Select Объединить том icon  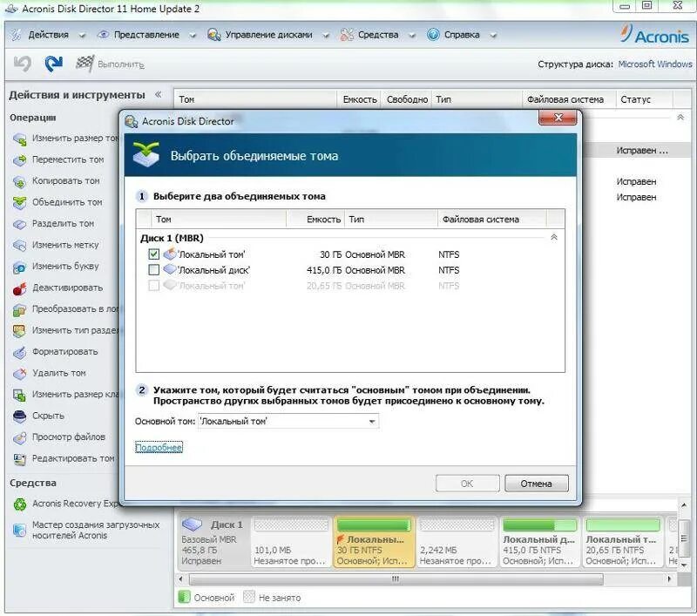(19, 203)
